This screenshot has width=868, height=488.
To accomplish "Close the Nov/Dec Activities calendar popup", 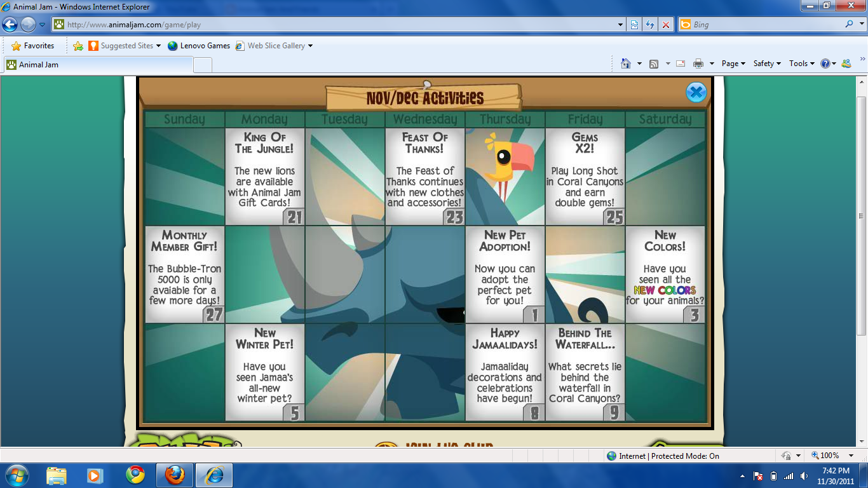I will 696,93.
